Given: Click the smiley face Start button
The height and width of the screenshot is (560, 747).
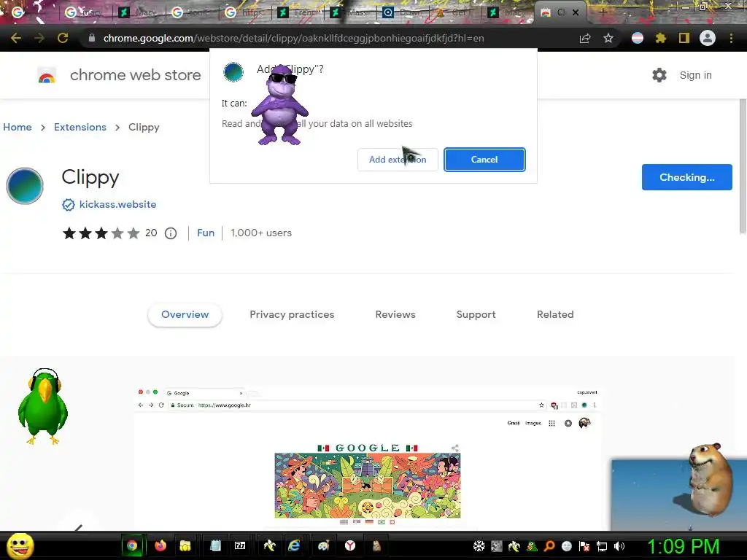Looking at the screenshot, I should (20, 545).
